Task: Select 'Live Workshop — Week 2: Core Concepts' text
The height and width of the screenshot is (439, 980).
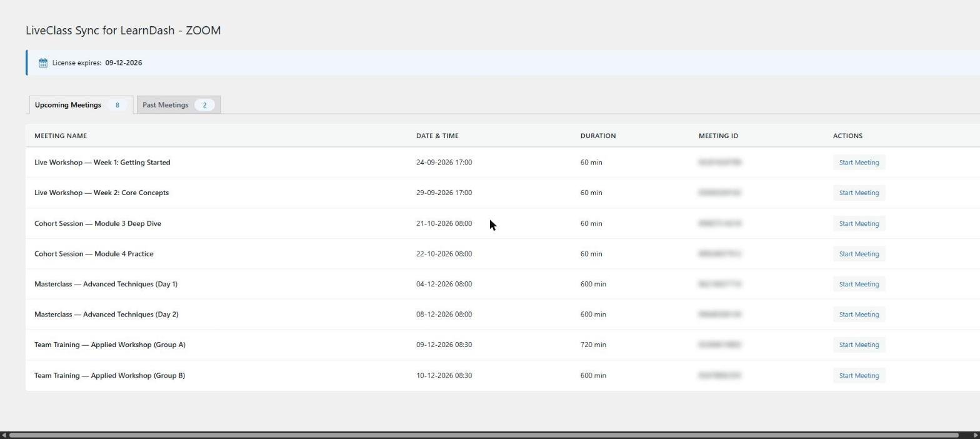Action: tap(101, 193)
